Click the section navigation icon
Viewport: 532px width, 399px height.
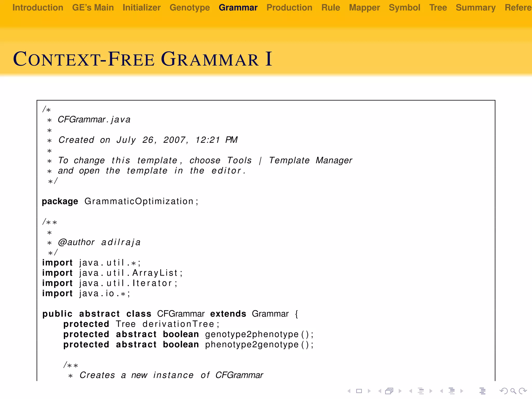coord(452,391)
